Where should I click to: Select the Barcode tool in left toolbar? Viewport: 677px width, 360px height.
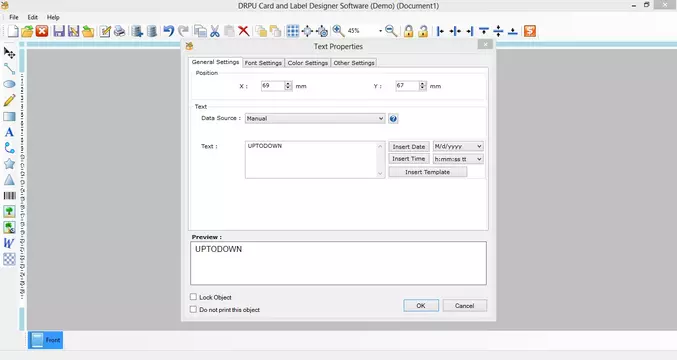(x=9, y=196)
